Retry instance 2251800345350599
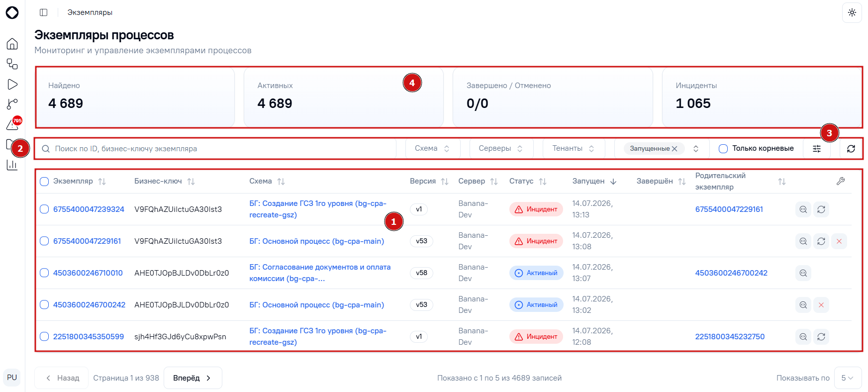 (821, 337)
